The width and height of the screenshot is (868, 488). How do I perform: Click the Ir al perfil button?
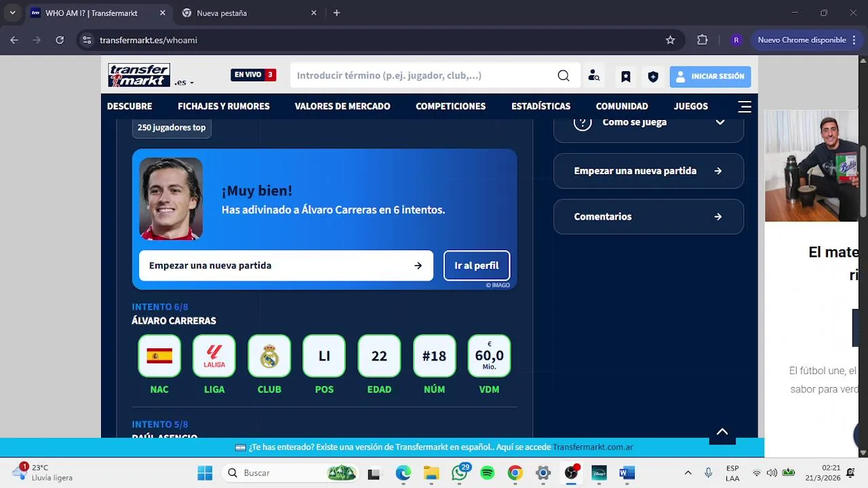pyautogui.click(x=477, y=266)
